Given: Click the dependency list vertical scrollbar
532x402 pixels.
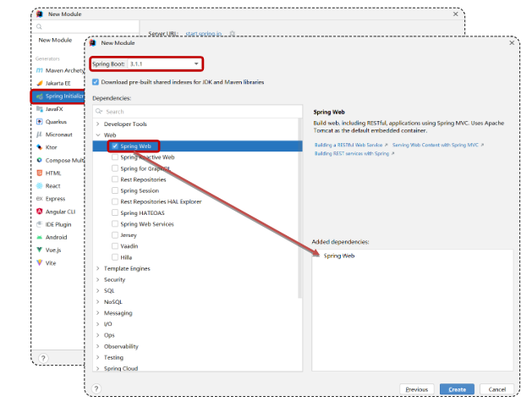Looking at the screenshot, I should (x=299, y=208).
